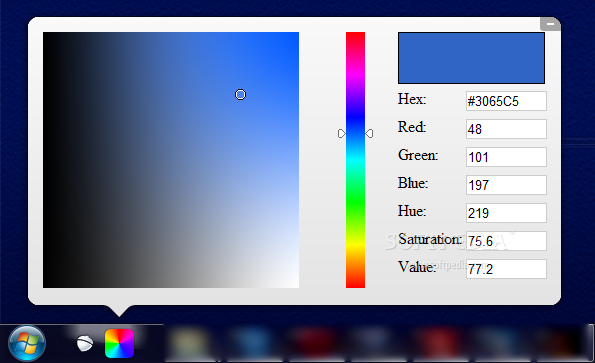Focus the Value field showing 77.2
This screenshot has height=363, width=595.
[506, 269]
